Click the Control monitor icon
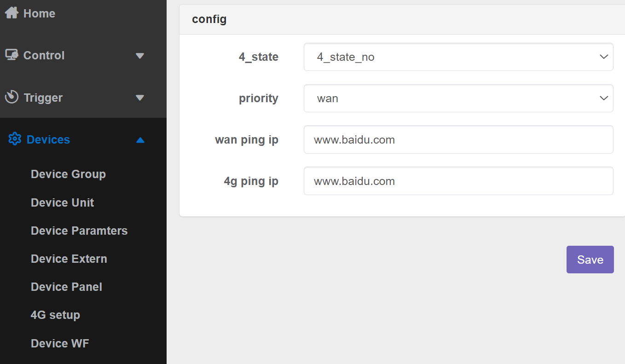 [12, 55]
